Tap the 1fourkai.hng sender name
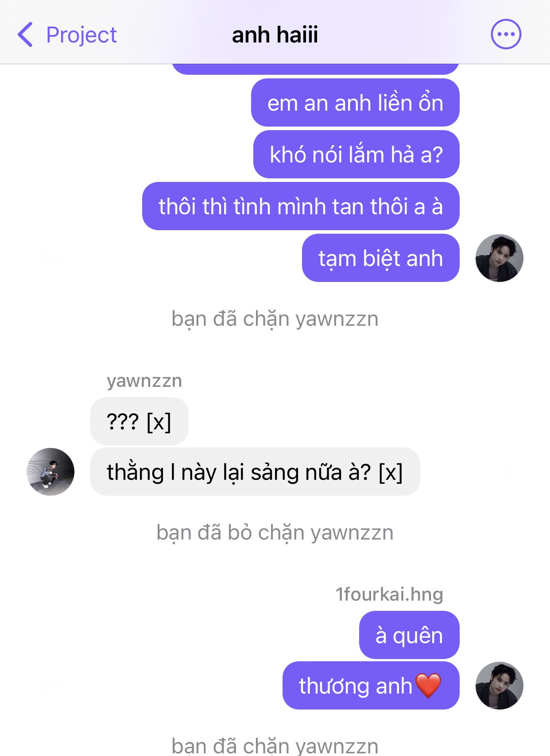Image resolution: width=550 pixels, height=756 pixels. 389,594
